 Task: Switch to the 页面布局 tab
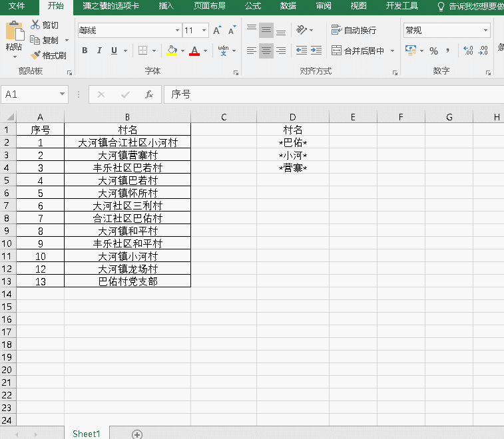click(210, 6)
